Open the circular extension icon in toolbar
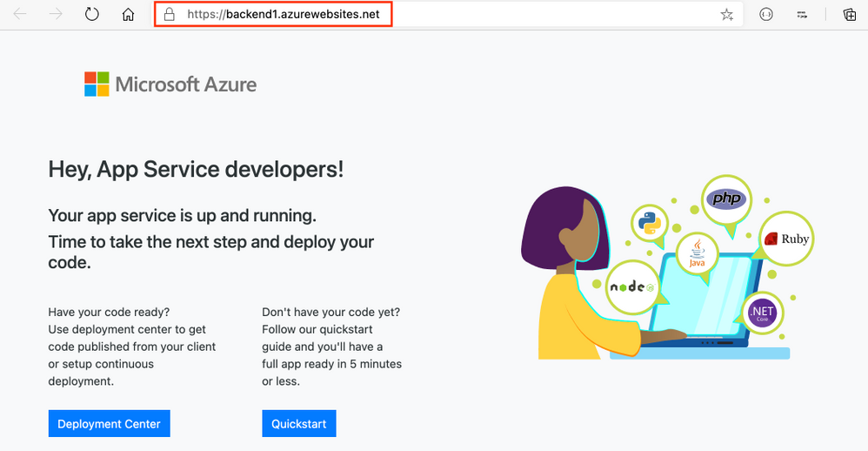868x451 pixels. 766,15
